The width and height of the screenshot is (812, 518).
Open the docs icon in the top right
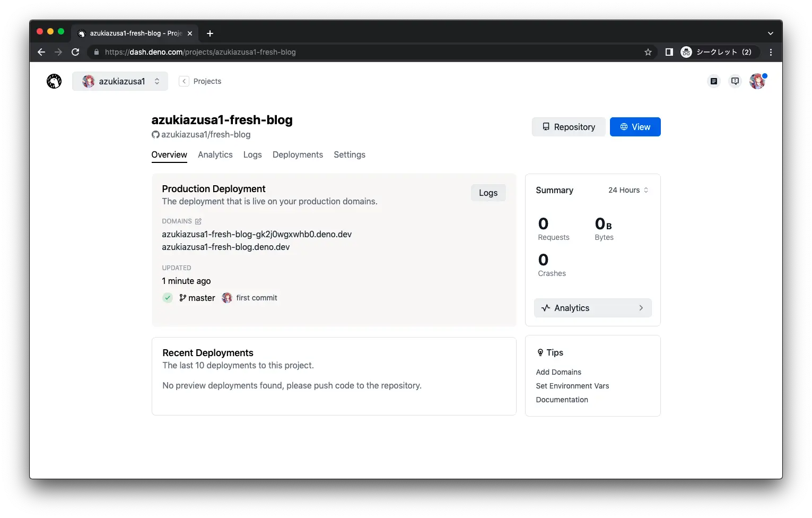tap(714, 81)
